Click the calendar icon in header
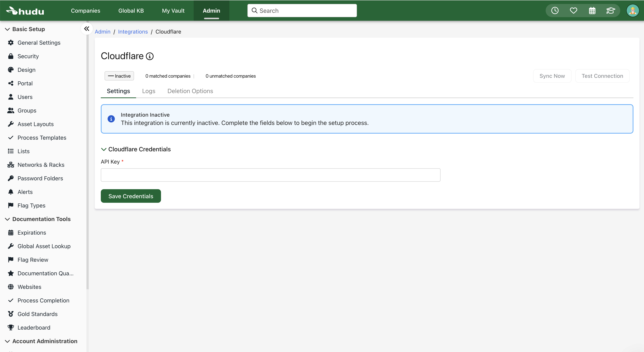 pyautogui.click(x=592, y=11)
